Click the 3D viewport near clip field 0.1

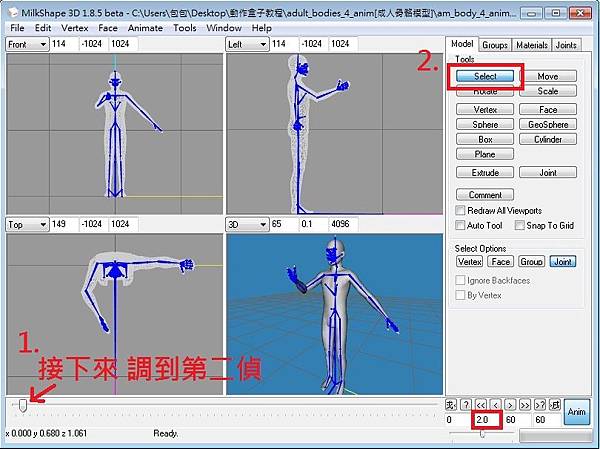click(313, 224)
